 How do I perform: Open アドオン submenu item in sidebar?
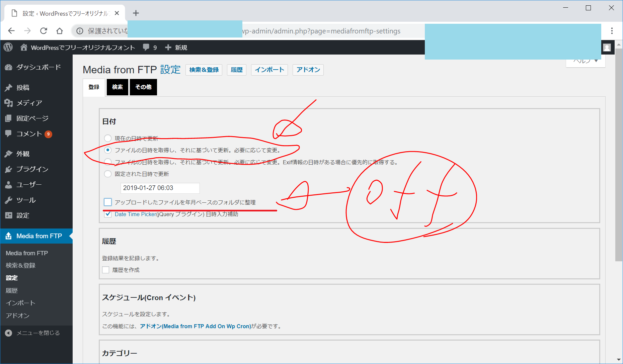coord(18,315)
